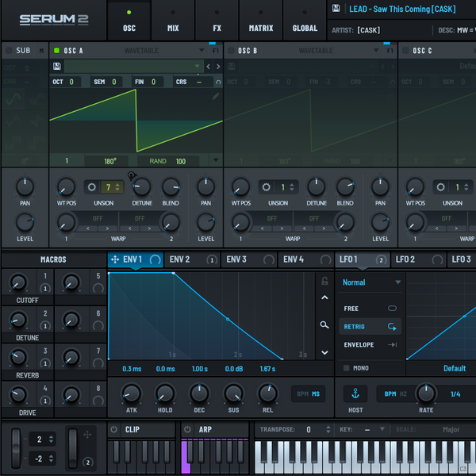Click the mod wheel slider
This screenshot has width=476, height=476.
(73, 447)
